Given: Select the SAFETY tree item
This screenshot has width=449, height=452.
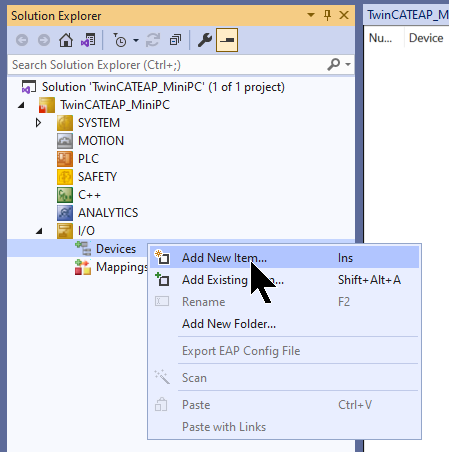Looking at the screenshot, I should pyautogui.click(x=97, y=177).
